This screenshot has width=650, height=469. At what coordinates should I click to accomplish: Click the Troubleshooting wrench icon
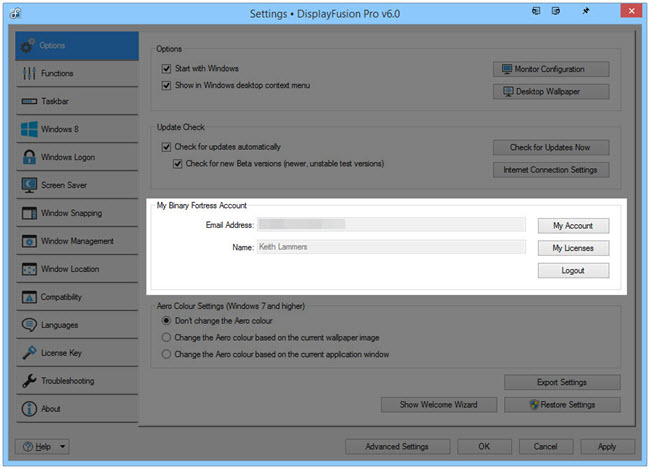29,381
